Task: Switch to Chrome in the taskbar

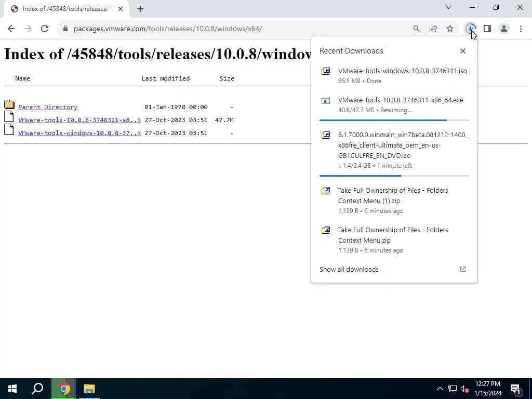Action: click(64, 389)
